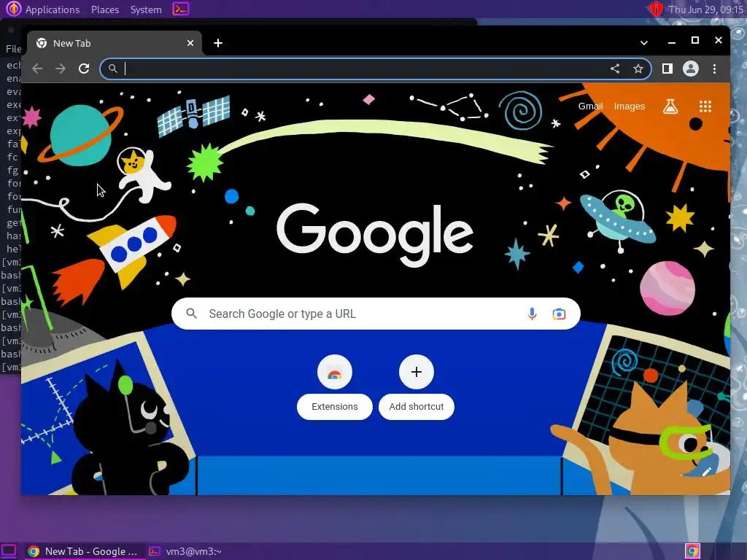747x560 pixels.
Task: Click the magnifier icon in the address bar
Action: (x=113, y=69)
